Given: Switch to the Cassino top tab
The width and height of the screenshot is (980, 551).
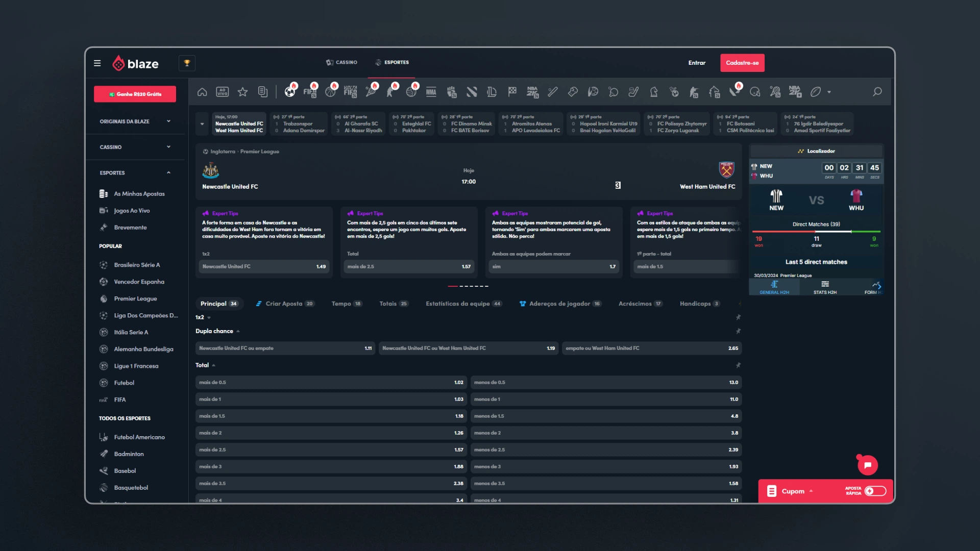Looking at the screenshot, I should [341, 63].
